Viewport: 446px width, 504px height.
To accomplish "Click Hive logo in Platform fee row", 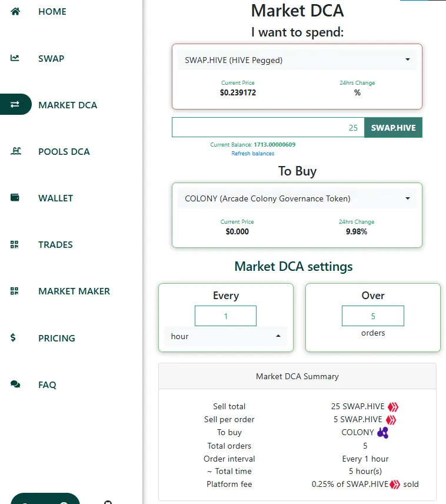I will click(x=395, y=485).
